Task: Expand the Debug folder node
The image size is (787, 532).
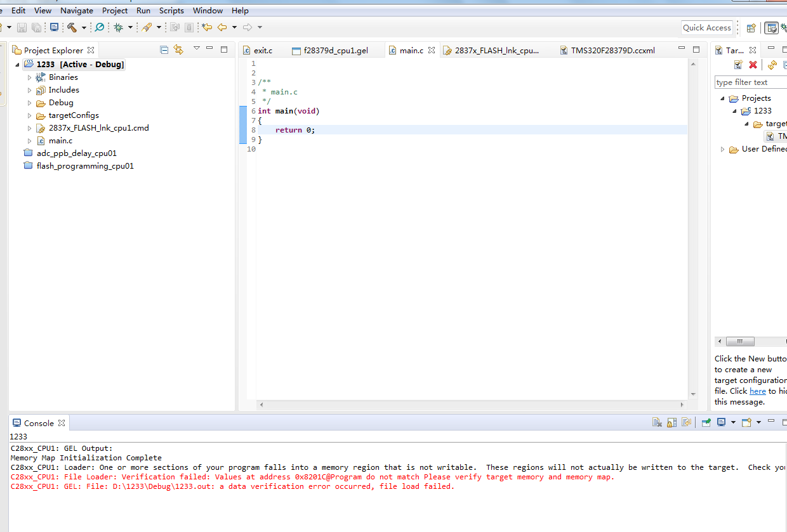Action: 29,103
